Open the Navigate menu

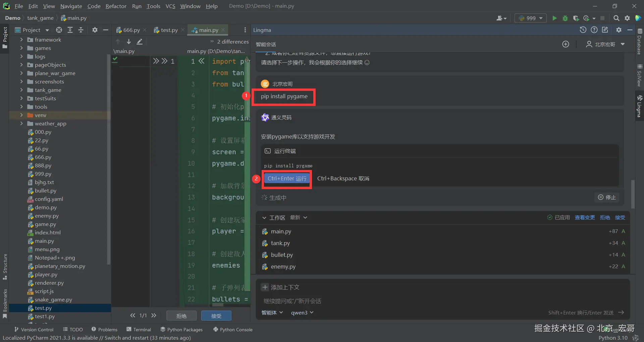click(71, 6)
